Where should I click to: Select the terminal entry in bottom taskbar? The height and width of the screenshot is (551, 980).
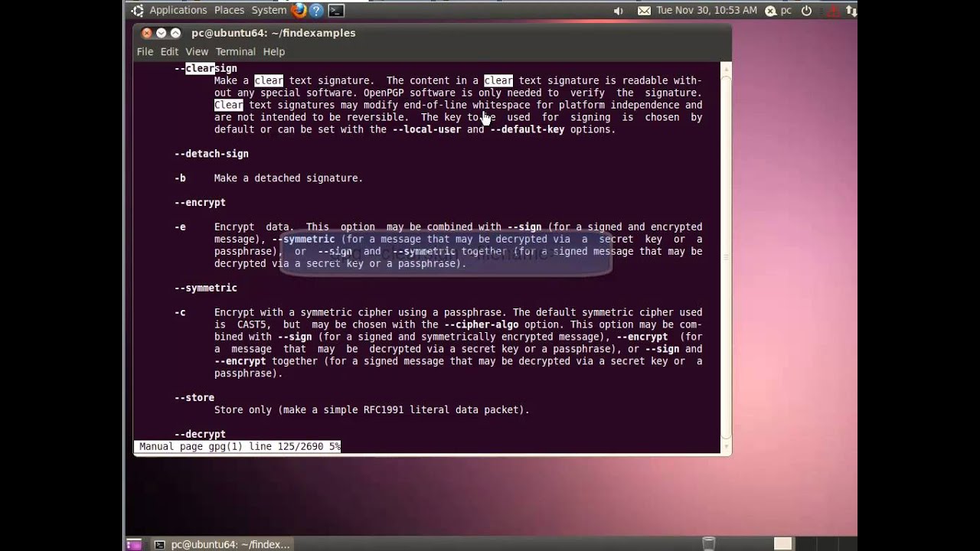[x=222, y=544]
